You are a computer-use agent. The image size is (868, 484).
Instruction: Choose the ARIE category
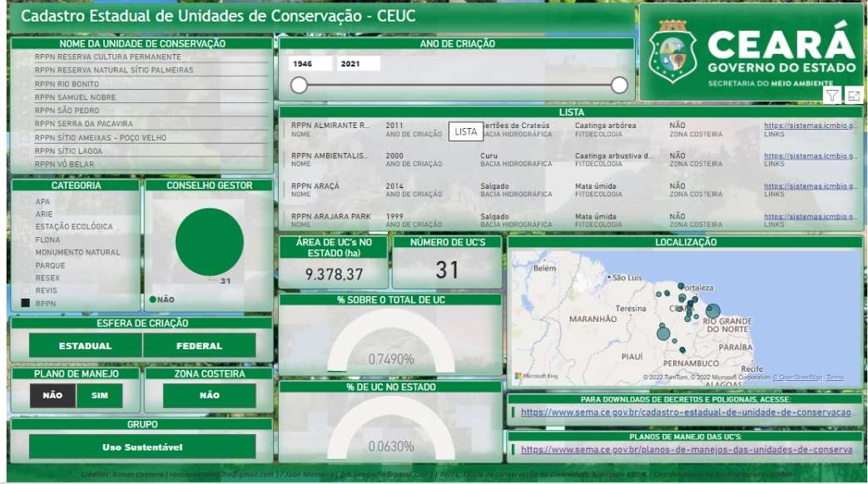(x=44, y=214)
